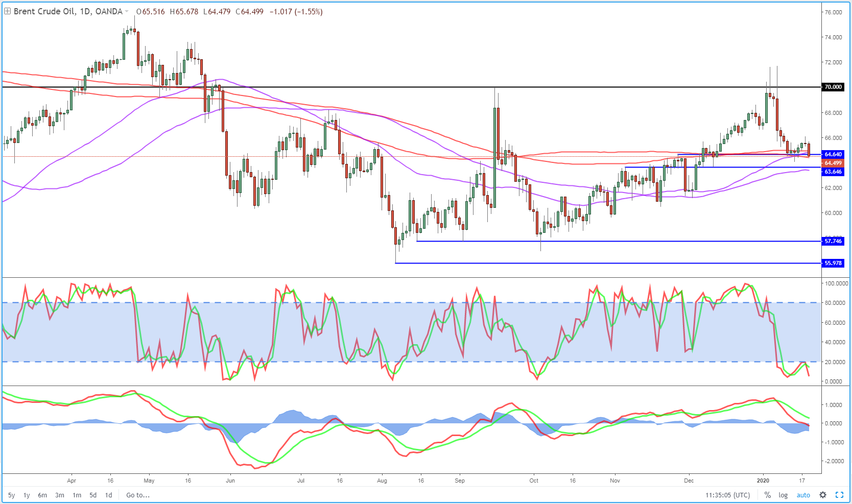Open timezone menu showing 11:35:05 (UTC)
Image resolution: width=852 pixels, height=504 pixels.
coord(728,495)
